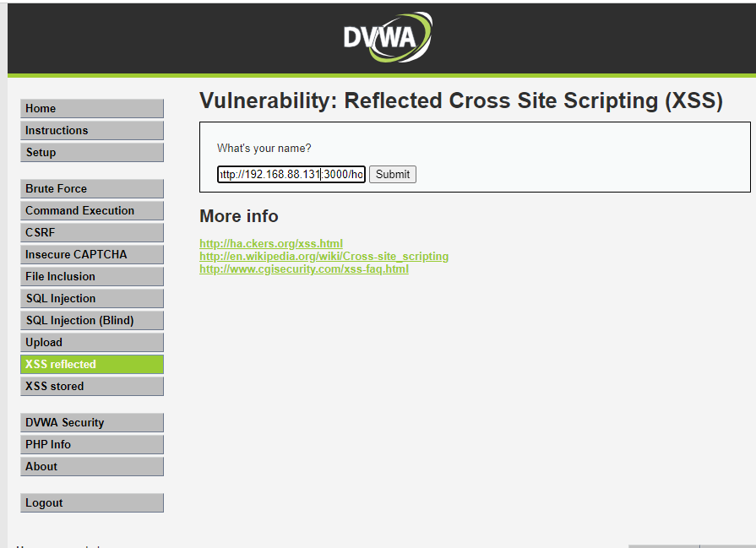Screen dimensions: 756x548
Task: Switch to XSS stored page
Action: tap(91, 386)
